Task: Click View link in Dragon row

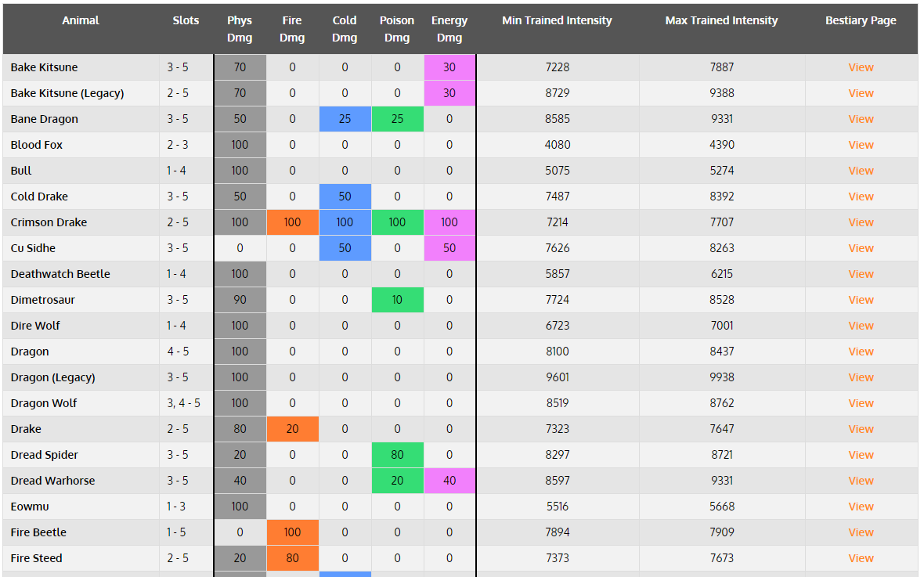Action: pos(861,352)
